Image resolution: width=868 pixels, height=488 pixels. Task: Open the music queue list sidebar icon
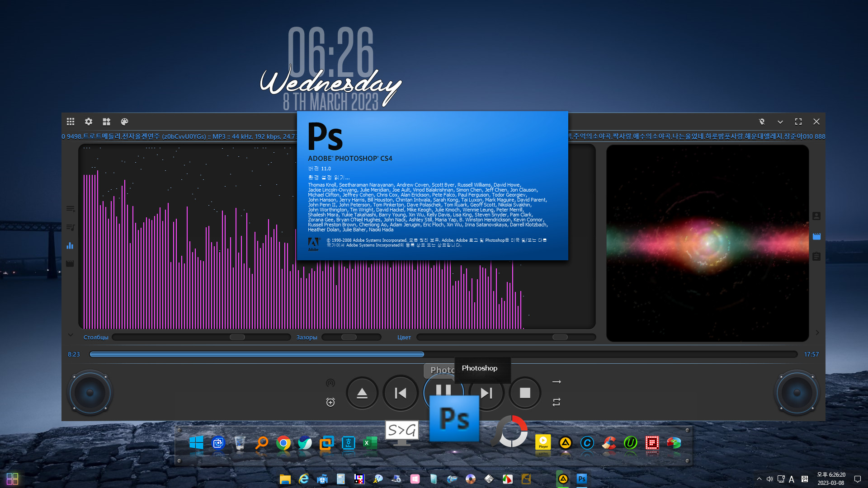click(x=70, y=227)
